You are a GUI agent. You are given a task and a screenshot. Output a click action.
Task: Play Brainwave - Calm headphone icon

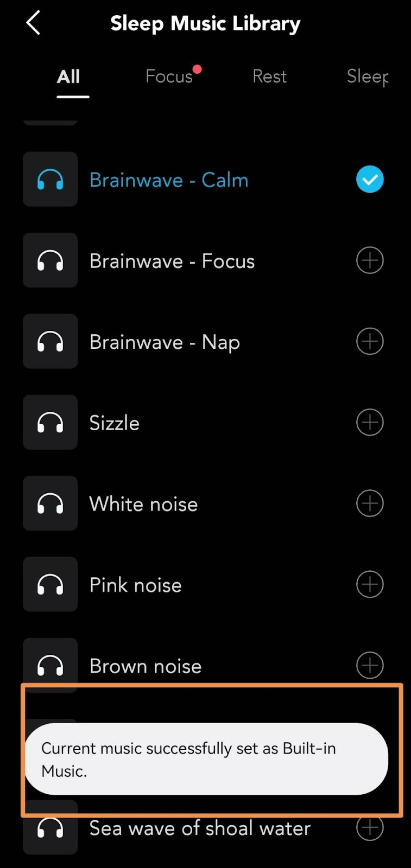(x=50, y=180)
